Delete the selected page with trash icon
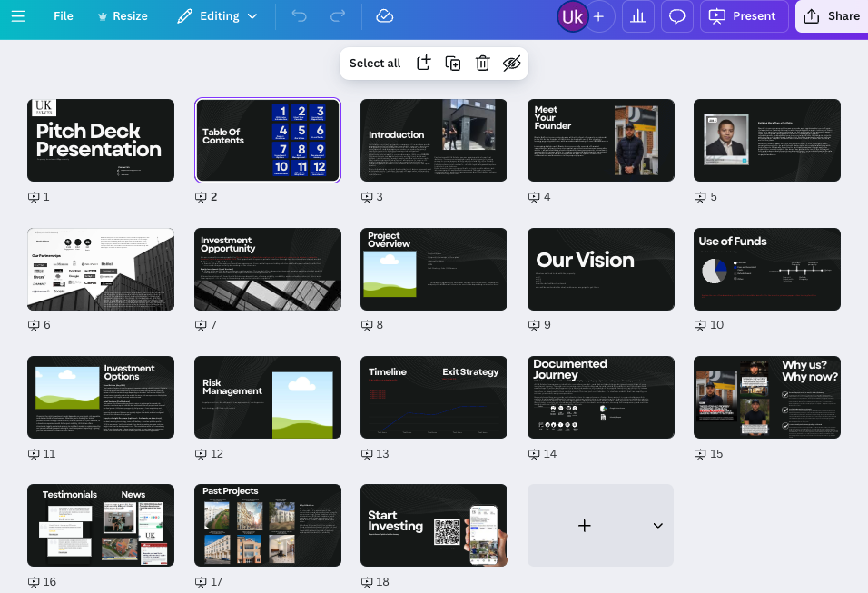 483,64
